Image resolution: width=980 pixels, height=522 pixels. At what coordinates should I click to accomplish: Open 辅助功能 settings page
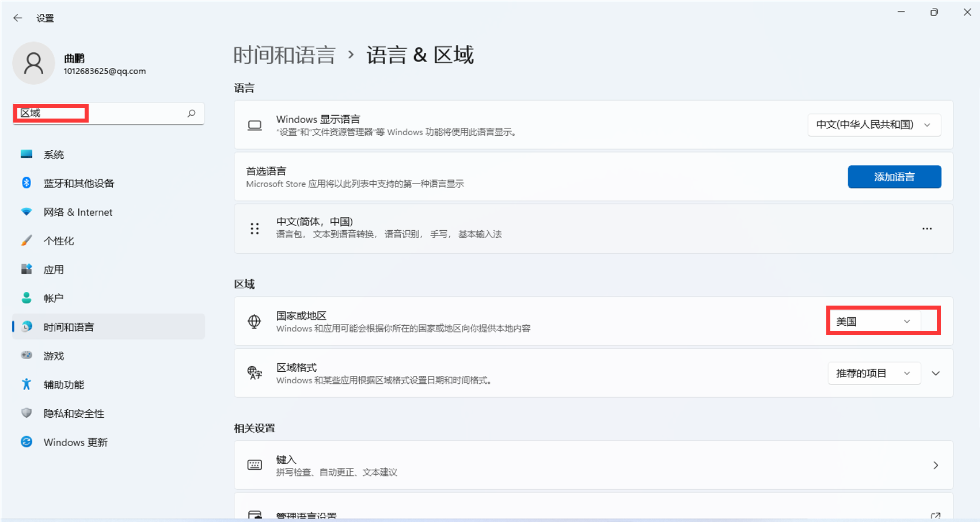pyautogui.click(x=108, y=384)
